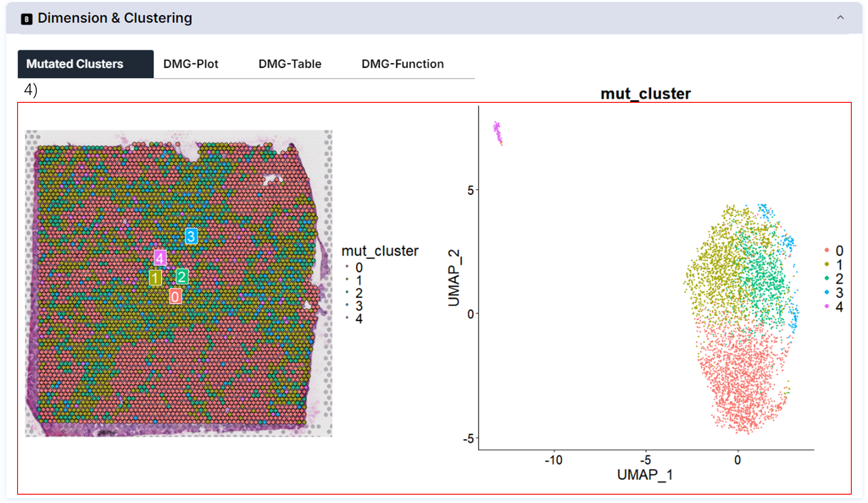This screenshot has width=868, height=503.
Task: Click cluster label 2 on tissue image
Action: click(x=182, y=277)
